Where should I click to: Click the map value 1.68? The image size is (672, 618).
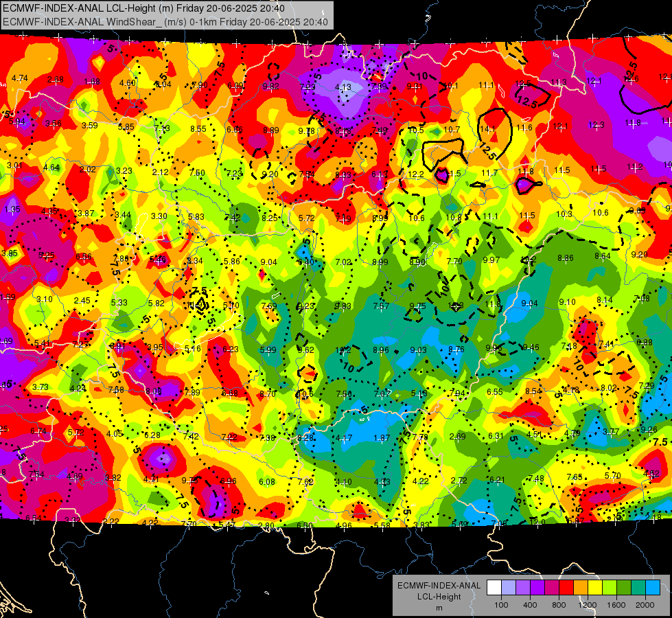tap(92, 82)
